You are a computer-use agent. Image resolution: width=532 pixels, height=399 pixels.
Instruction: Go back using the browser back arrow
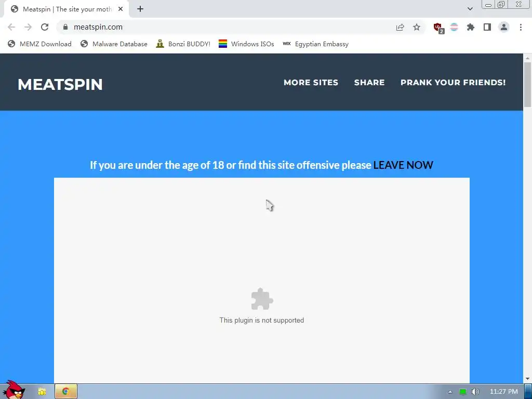click(11, 27)
